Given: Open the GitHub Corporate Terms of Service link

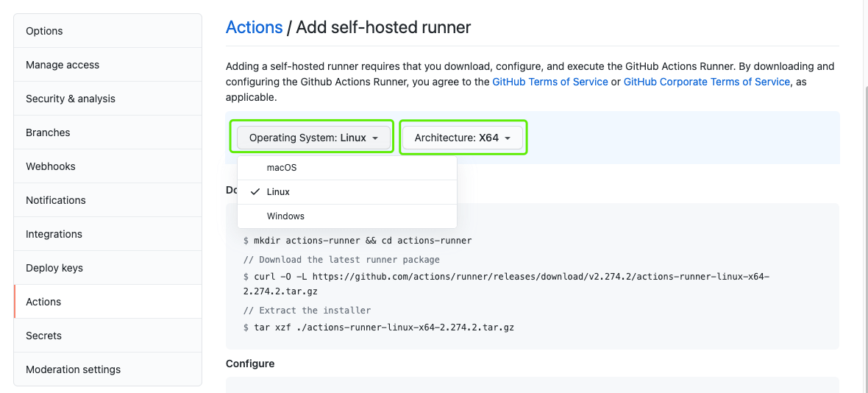Looking at the screenshot, I should 706,82.
